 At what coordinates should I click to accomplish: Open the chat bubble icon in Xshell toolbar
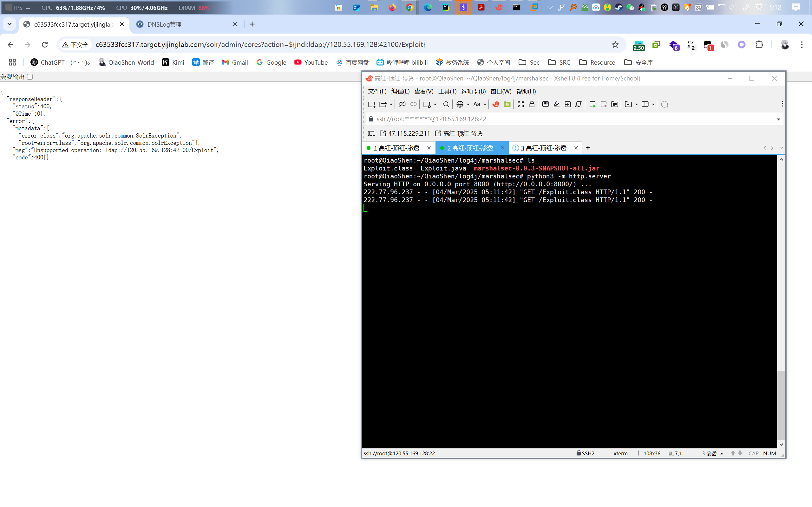tap(665, 104)
